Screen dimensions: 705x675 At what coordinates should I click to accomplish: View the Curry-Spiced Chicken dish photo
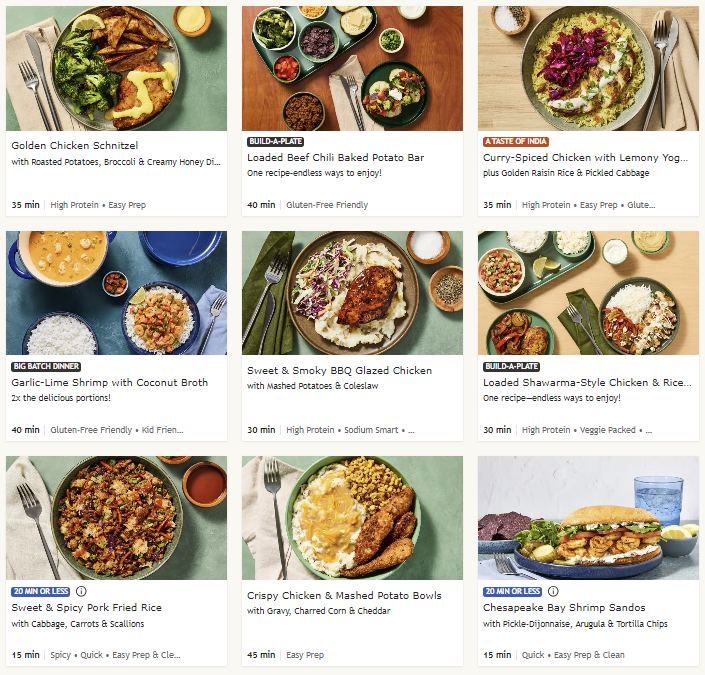point(588,68)
